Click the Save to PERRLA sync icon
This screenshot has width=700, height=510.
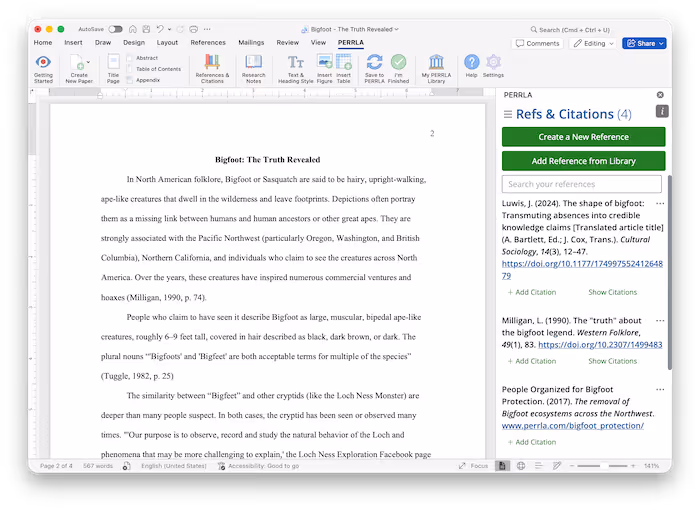point(374,62)
